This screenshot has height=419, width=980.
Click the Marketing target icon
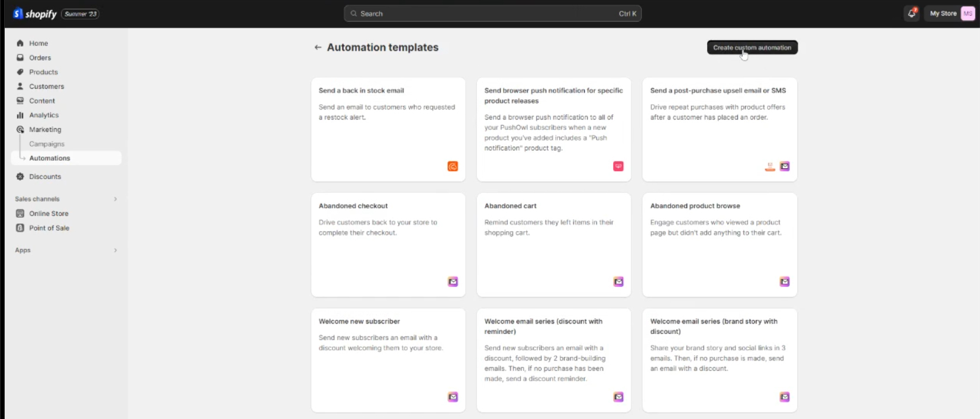click(20, 130)
